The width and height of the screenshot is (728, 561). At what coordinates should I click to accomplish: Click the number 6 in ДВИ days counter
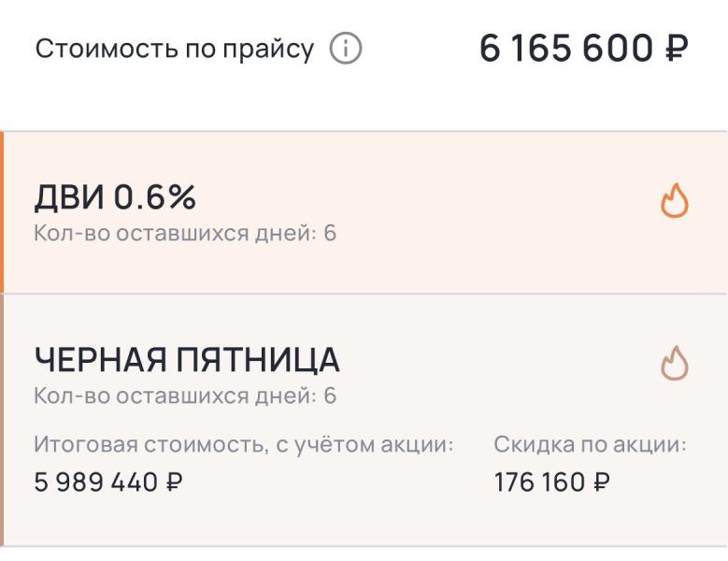point(330,233)
